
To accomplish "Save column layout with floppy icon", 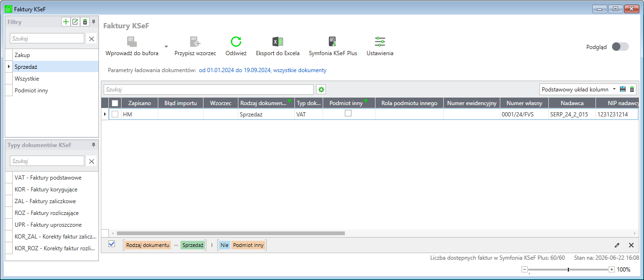I will pos(623,89).
